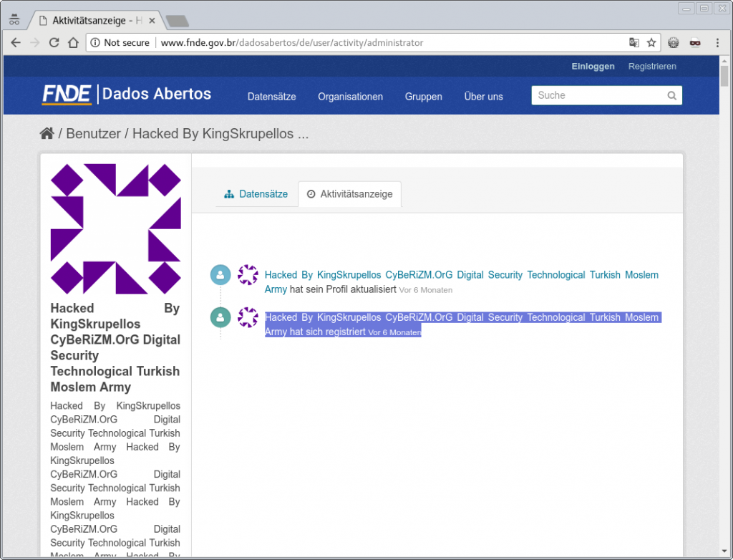The width and height of the screenshot is (733, 560).
Task: Click the large purple profile avatar image
Action: (x=115, y=228)
